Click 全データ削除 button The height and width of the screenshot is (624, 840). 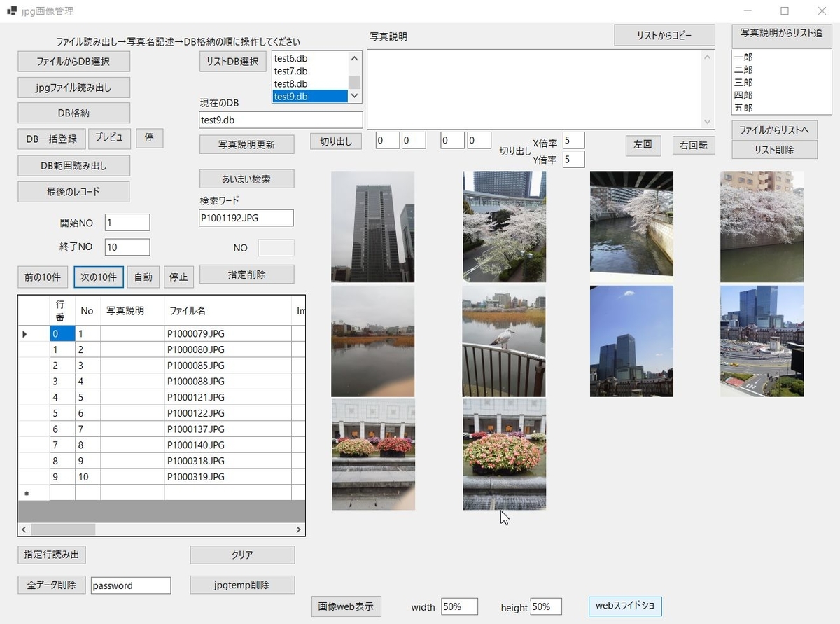[x=52, y=585]
